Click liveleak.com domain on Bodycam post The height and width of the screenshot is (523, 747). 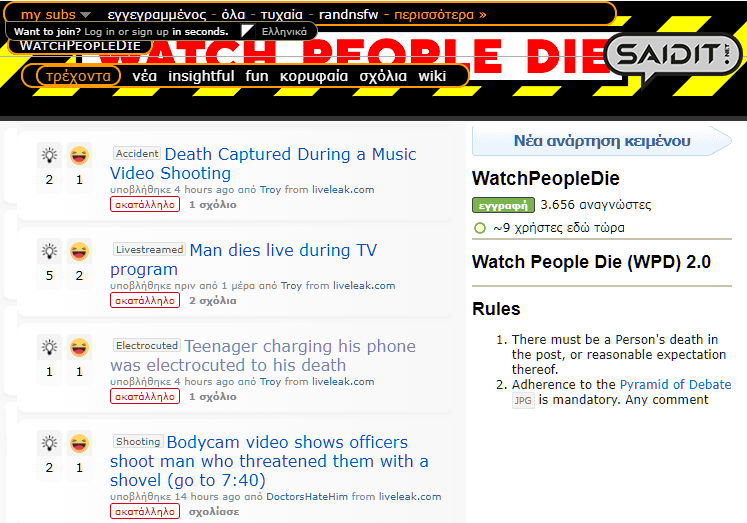pyautogui.click(x=410, y=496)
